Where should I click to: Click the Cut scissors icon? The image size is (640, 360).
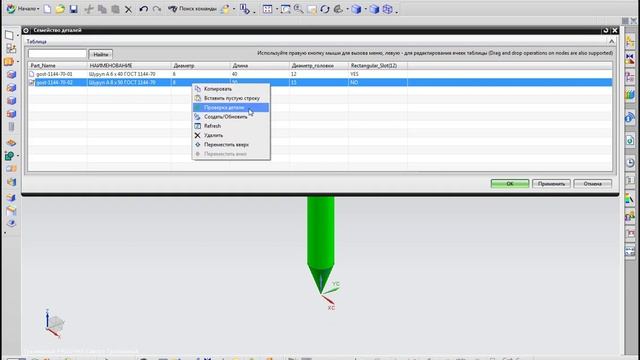89,9
